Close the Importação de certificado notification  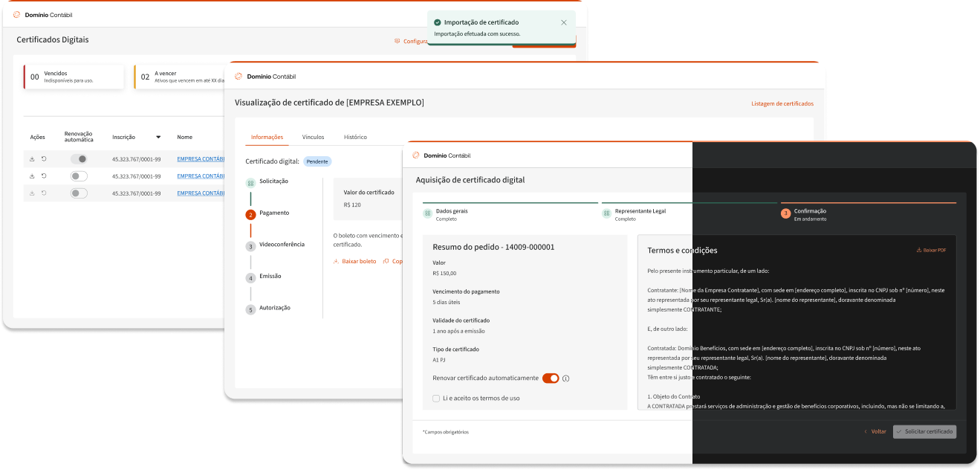[x=564, y=22]
